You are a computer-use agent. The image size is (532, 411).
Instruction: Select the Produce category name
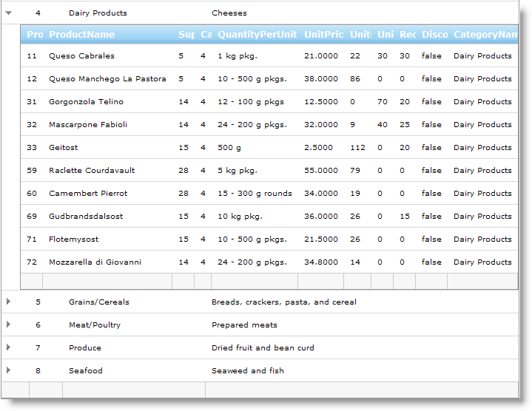coord(85,347)
